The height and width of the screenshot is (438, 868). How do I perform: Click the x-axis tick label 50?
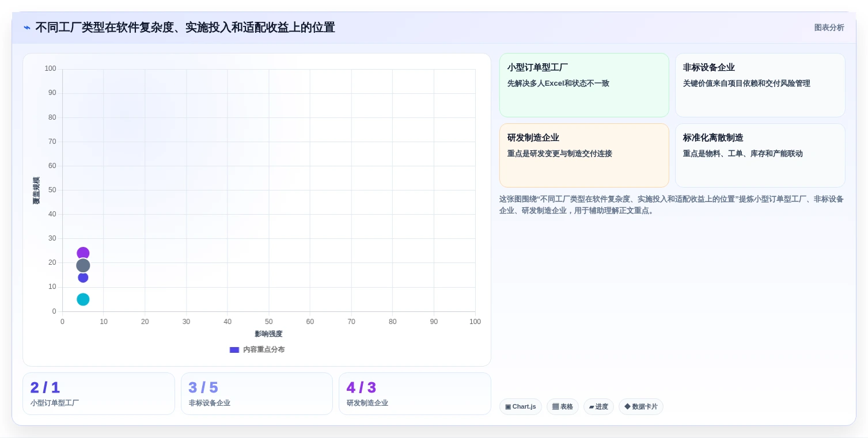coord(269,322)
